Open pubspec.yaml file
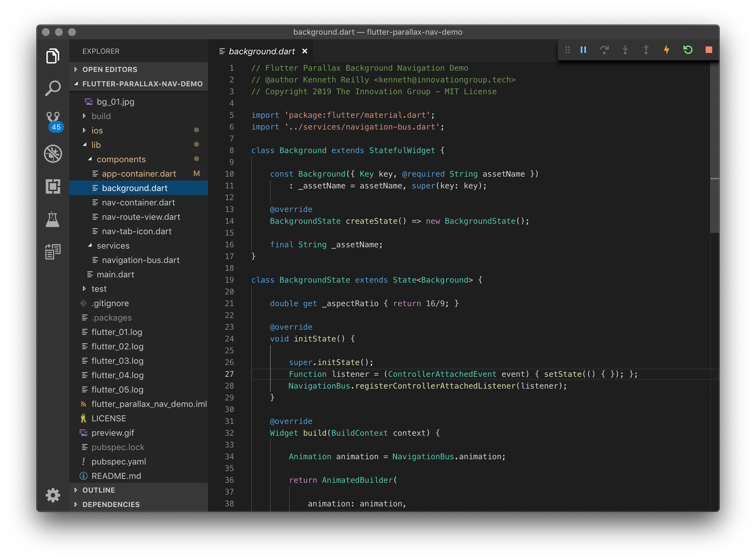 (119, 462)
